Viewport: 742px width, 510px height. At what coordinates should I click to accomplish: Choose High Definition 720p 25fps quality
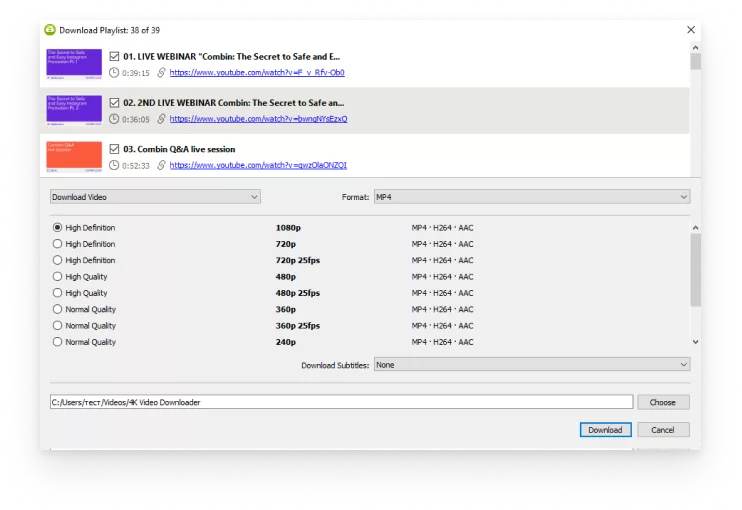57,260
